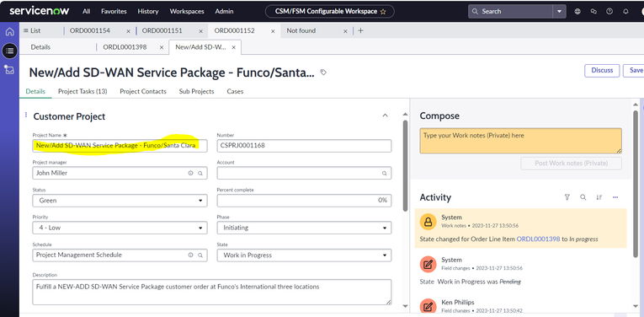Click into the Project Name field
The image size is (644, 317).
(x=120, y=146)
